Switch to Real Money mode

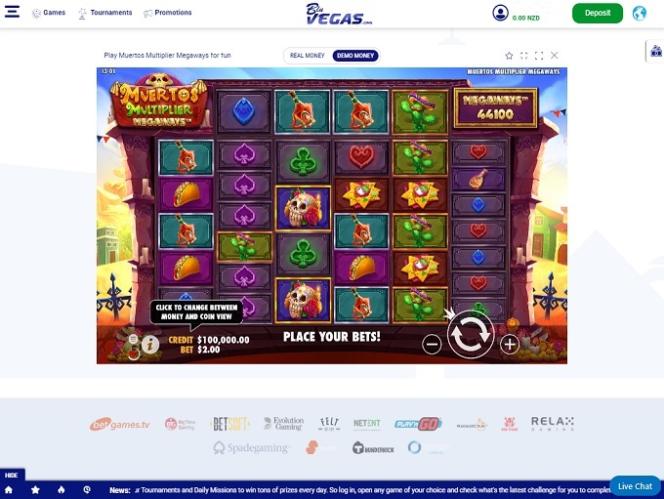pos(307,55)
